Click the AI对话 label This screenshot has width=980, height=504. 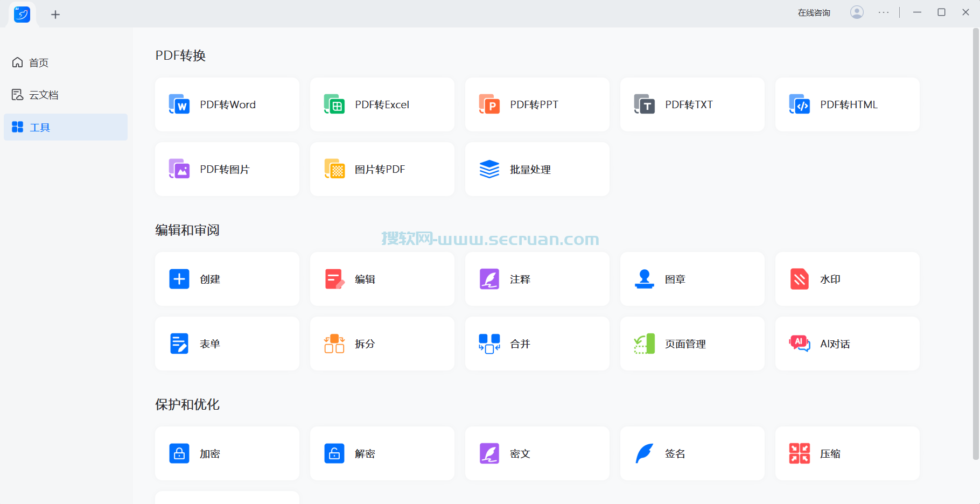(x=835, y=344)
